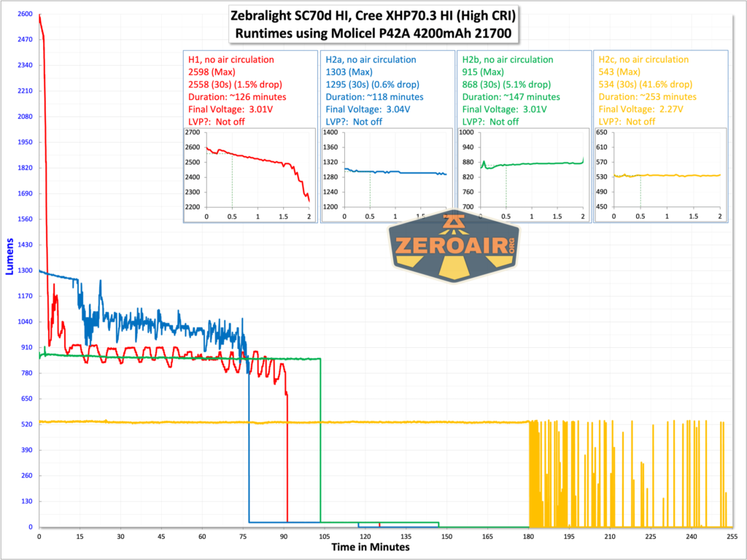The height and width of the screenshot is (560, 747).
Task: Click the 910 tick on the lumens axis
Action: tap(27, 347)
